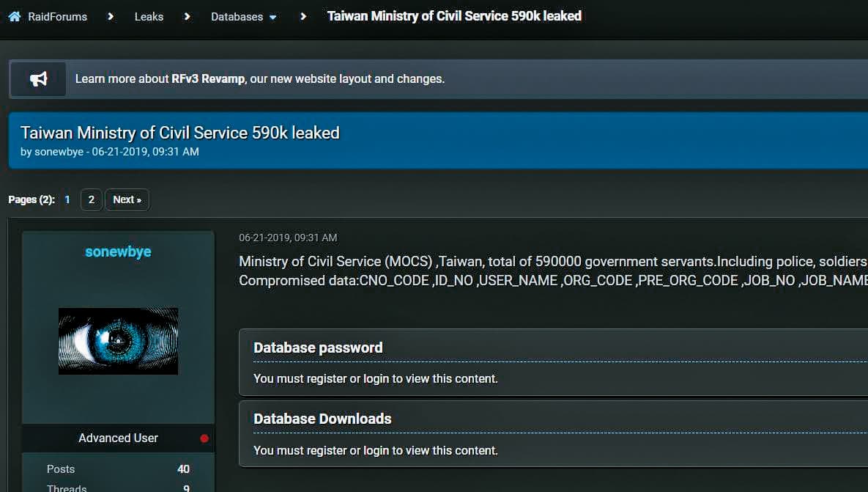The height and width of the screenshot is (492, 868).
Task: Follow the RFv3 Revamp announcement link
Action: tap(207, 78)
